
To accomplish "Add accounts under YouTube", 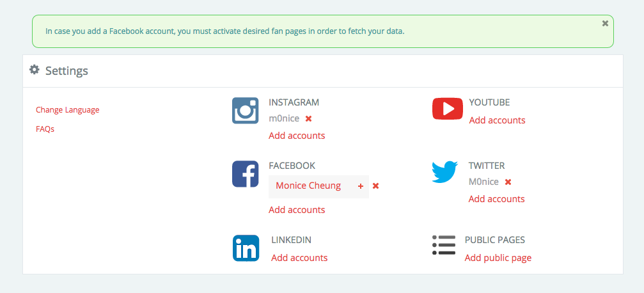I will point(497,120).
